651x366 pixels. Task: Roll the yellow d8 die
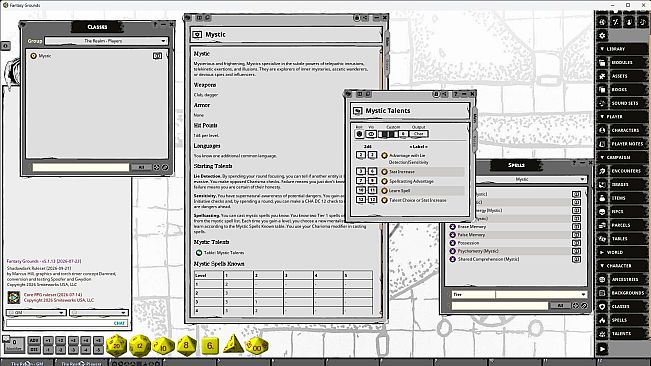pyautogui.click(x=186, y=345)
